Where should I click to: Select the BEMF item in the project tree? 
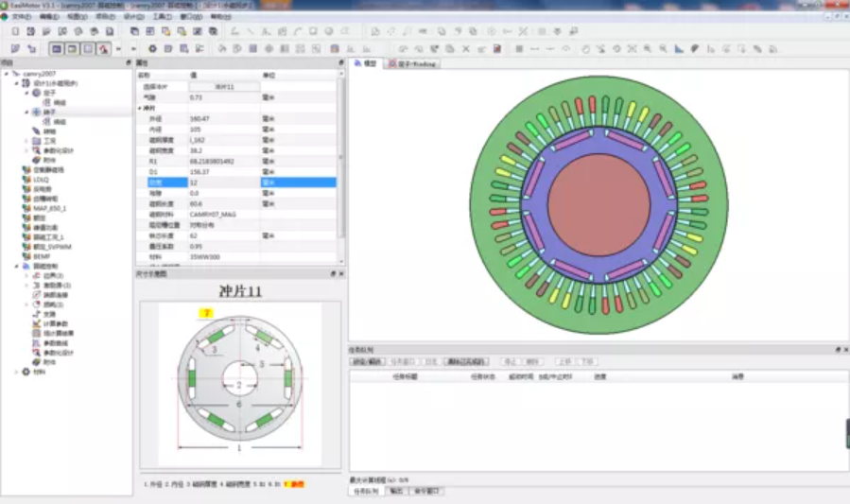[x=42, y=256]
